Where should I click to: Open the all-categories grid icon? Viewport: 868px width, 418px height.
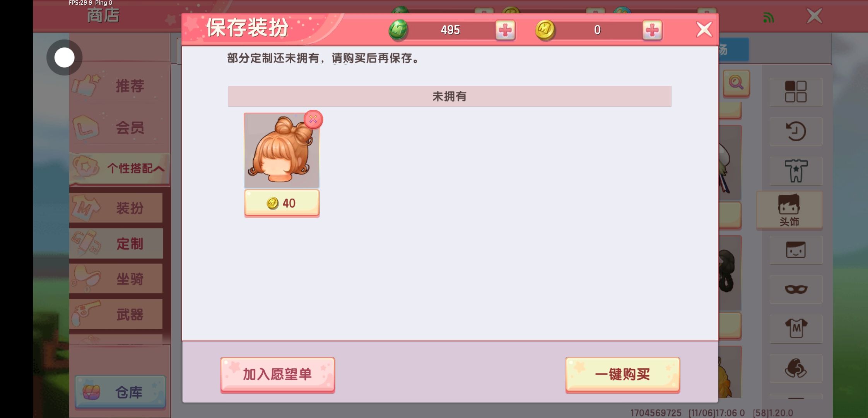(796, 92)
